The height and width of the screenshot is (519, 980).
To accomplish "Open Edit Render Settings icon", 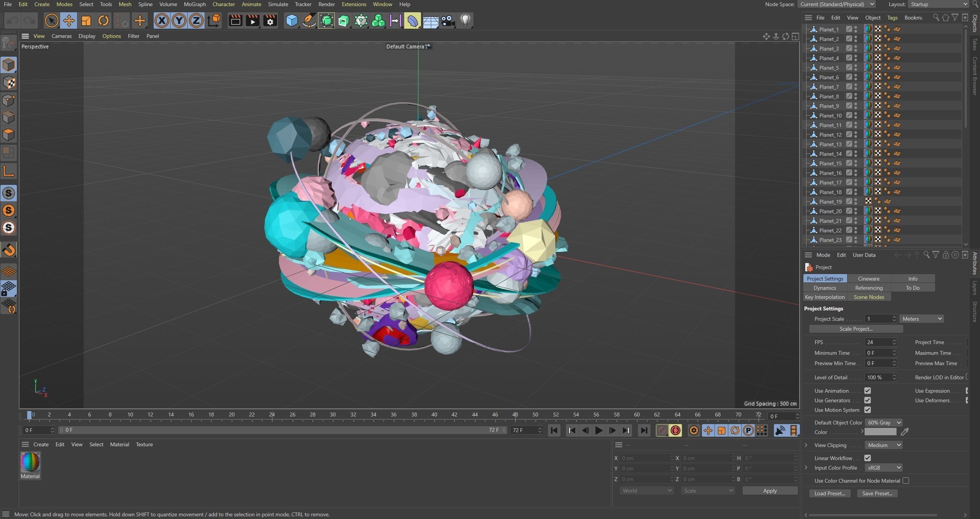I will pyautogui.click(x=270, y=21).
